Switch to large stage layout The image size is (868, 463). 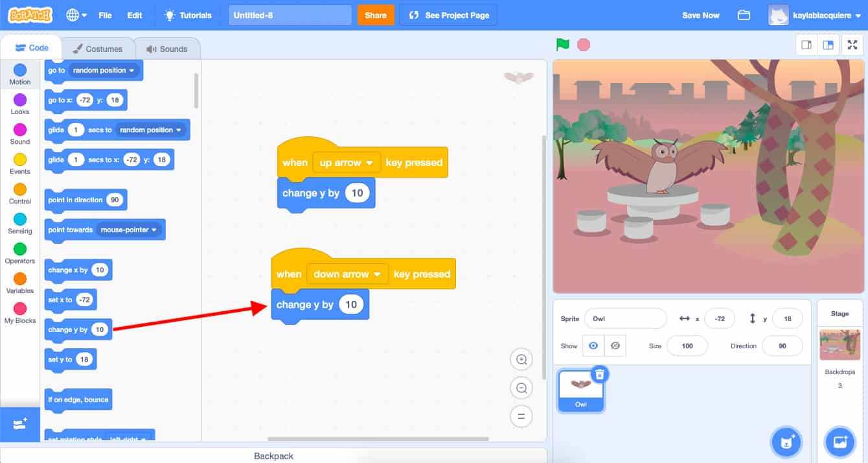tap(827, 45)
